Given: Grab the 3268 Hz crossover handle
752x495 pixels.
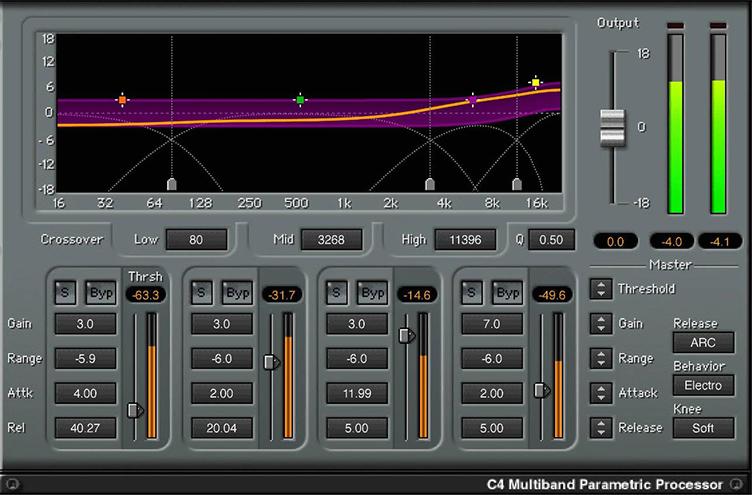Looking at the screenshot, I should 430,184.
